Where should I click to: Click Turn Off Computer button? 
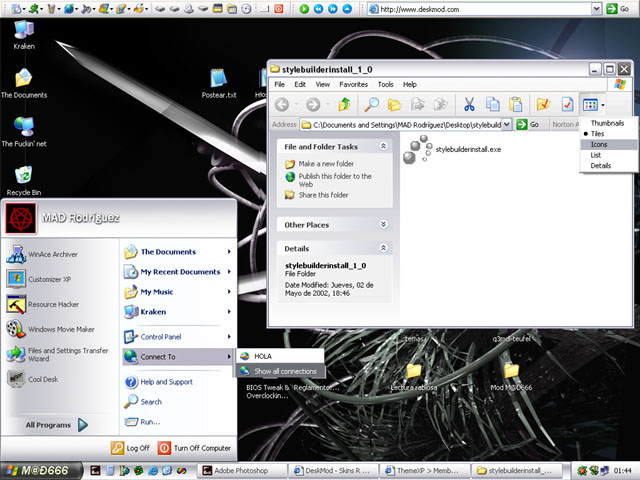194,448
